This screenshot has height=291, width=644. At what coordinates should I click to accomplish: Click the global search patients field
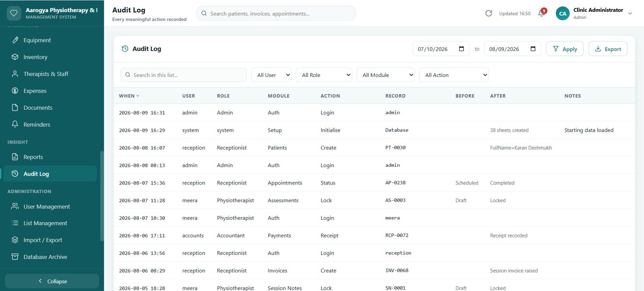tap(276, 13)
